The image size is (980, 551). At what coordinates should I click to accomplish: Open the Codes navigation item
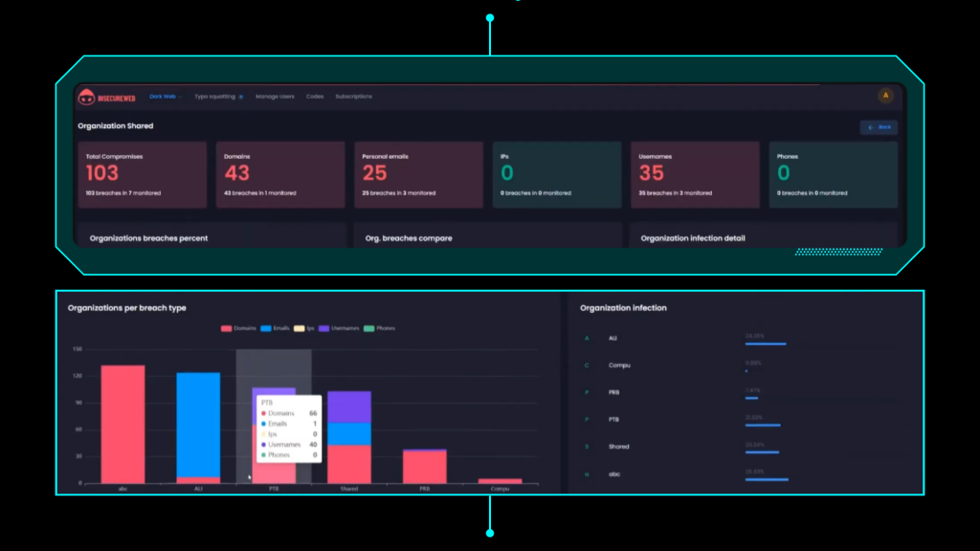point(315,97)
